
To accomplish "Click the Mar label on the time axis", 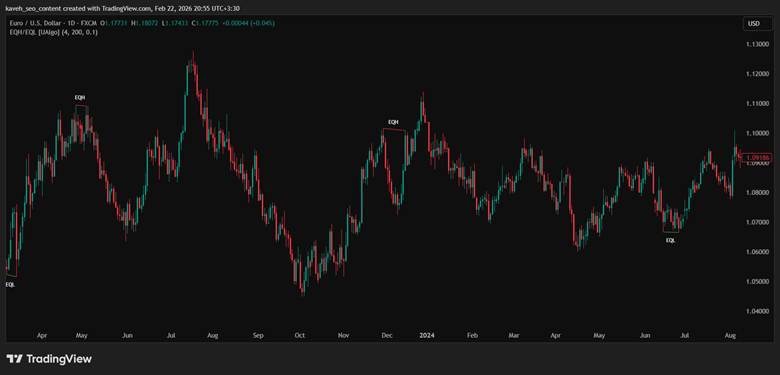I will pyautogui.click(x=513, y=336).
